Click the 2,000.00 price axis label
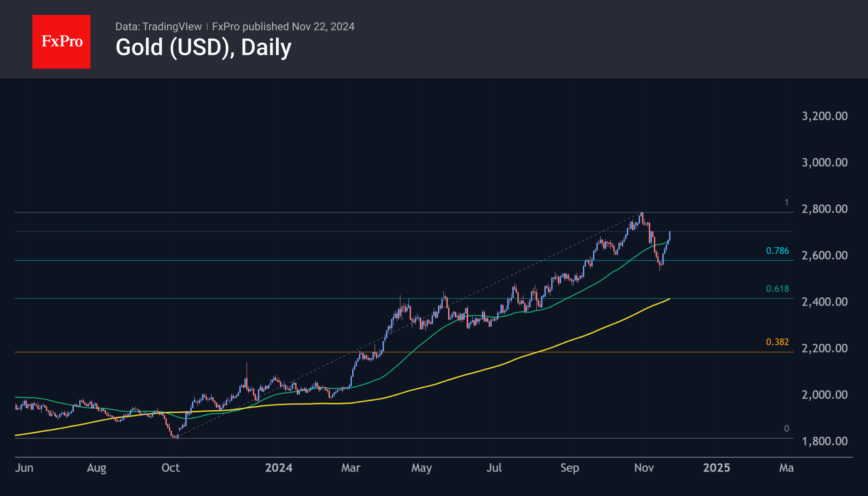This screenshot has width=868, height=496. click(x=824, y=394)
